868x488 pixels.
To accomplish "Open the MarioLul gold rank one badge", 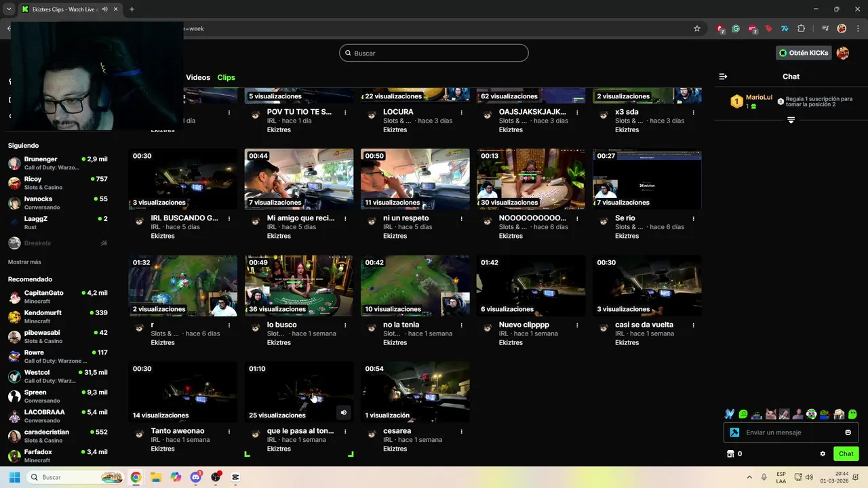I will 736,102.
